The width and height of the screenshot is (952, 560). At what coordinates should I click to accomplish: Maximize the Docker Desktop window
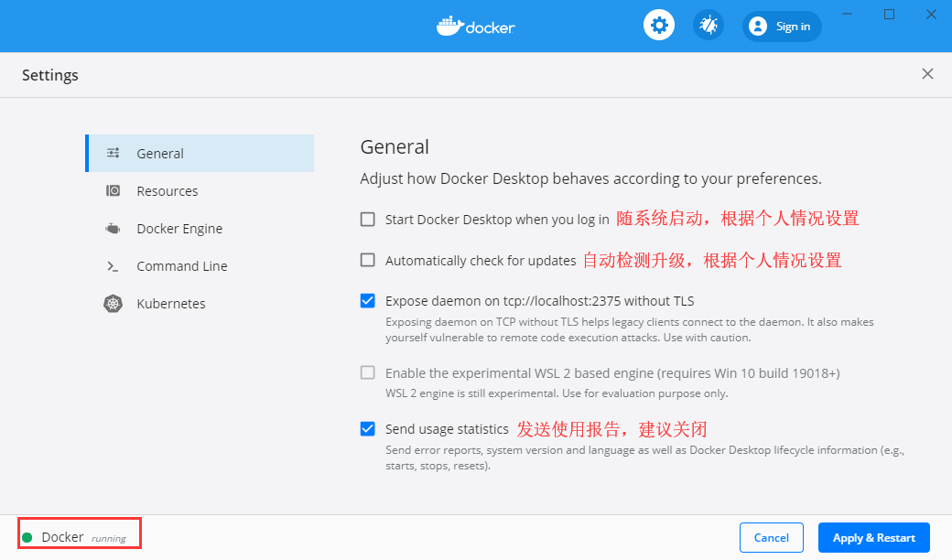tap(889, 14)
